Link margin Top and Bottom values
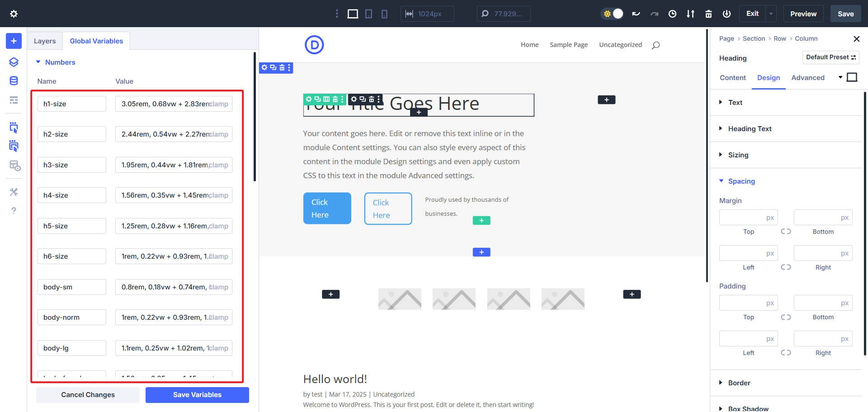 click(x=786, y=231)
